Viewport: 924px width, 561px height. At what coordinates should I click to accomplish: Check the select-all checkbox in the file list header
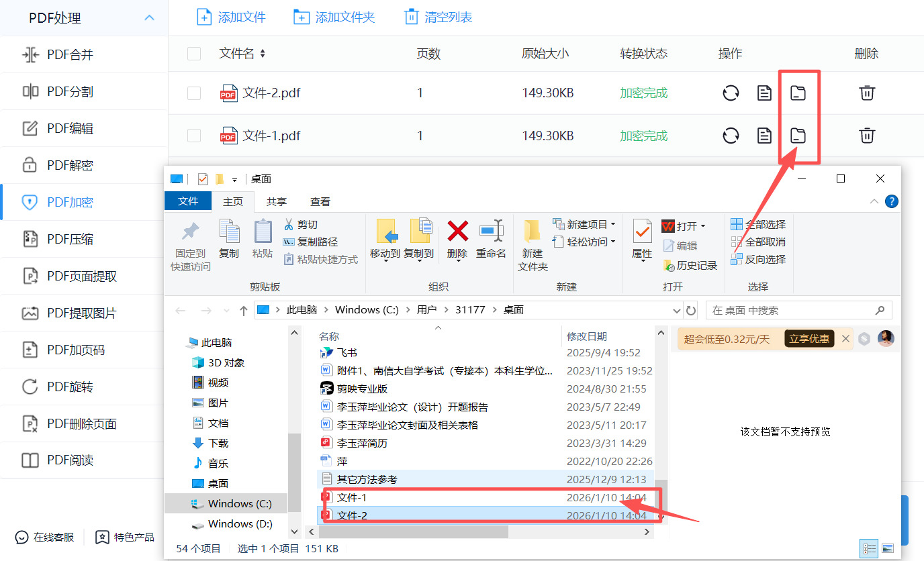click(x=194, y=54)
